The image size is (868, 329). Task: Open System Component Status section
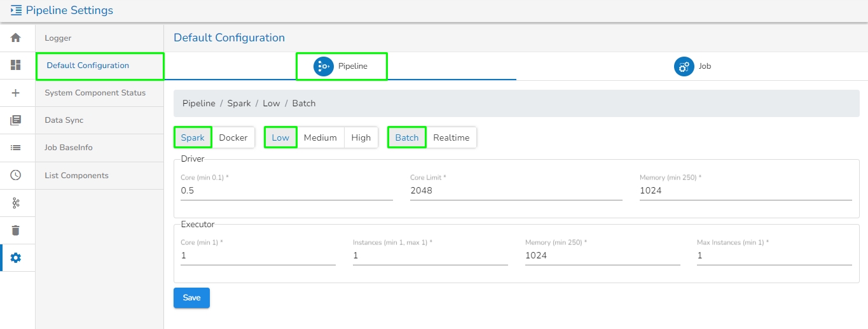point(95,93)
